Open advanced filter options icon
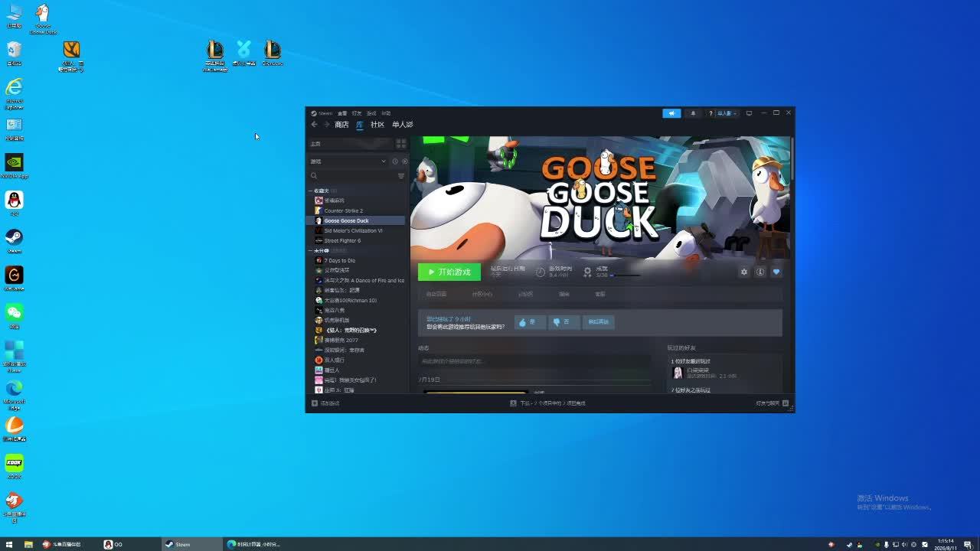Screen dimensions: 980x551 coord(401,176)
